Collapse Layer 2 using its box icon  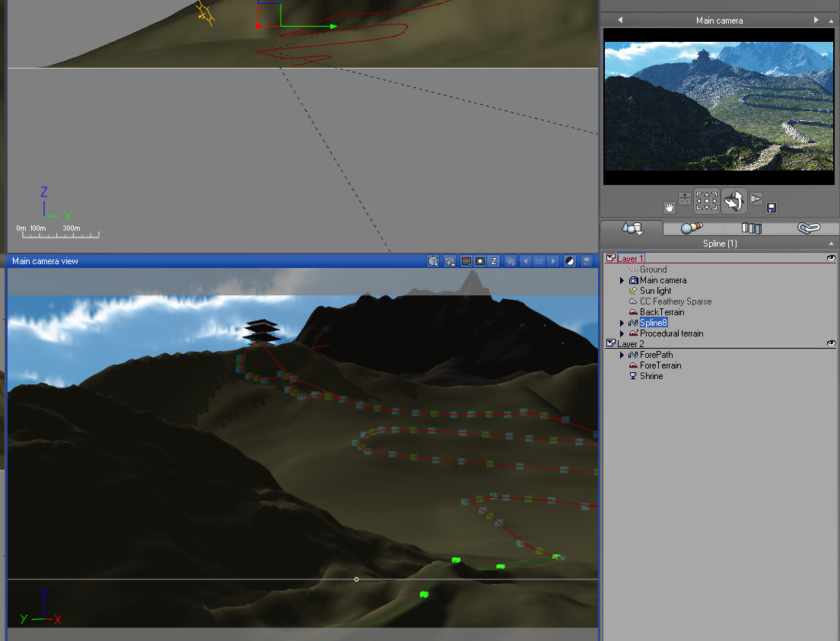click(611, 343)
